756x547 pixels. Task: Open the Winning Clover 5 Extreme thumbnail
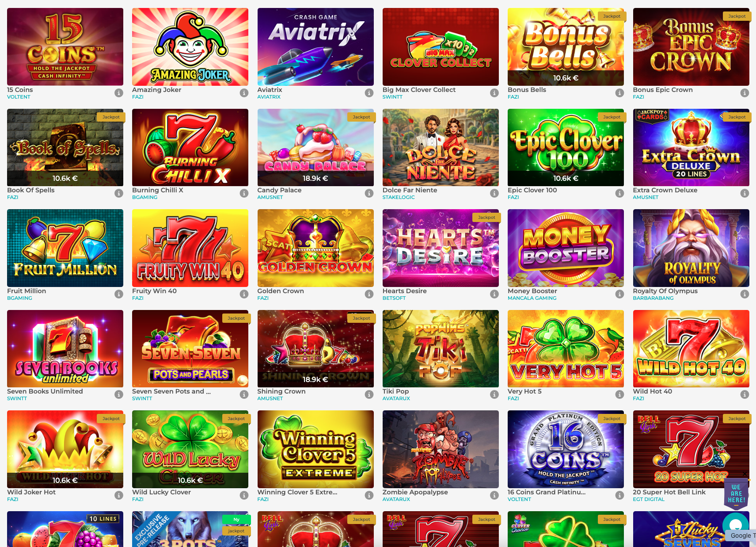pyautogui.click(x=315, y=449)
